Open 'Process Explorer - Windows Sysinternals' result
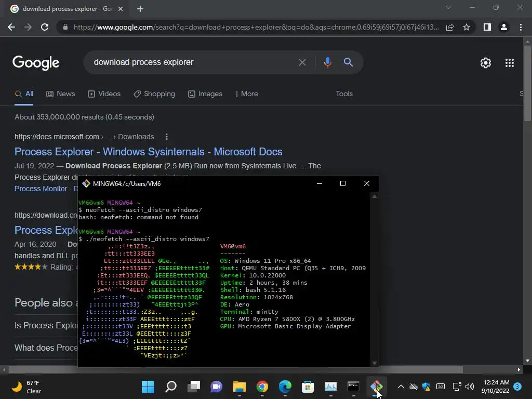This screenshot has height=399, width=532. pos(148,152)
